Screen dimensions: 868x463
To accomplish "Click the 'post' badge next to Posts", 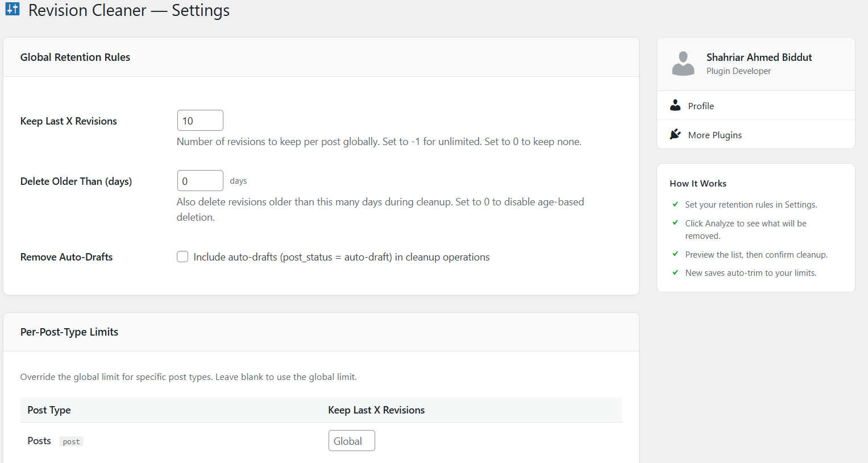I will [71, 441].
